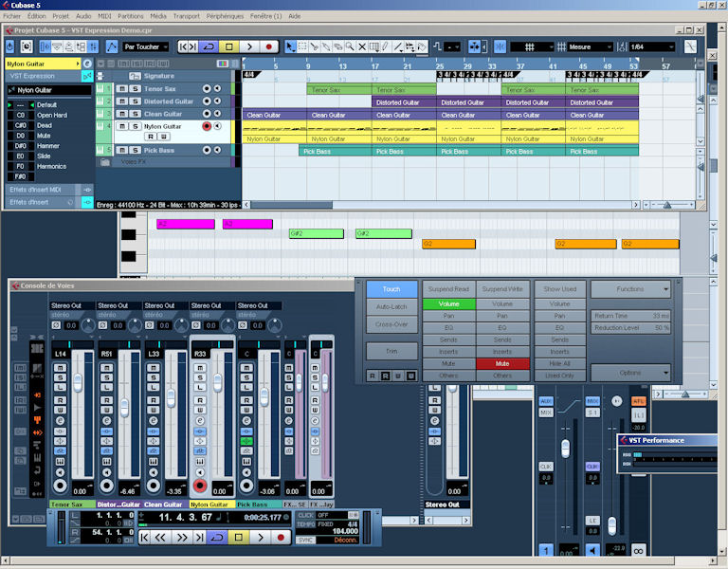Viewport: 728px width, 569px height.
Task: Toggle Record Enable on Nylon Guitar track
Action: tap(207, 126)
